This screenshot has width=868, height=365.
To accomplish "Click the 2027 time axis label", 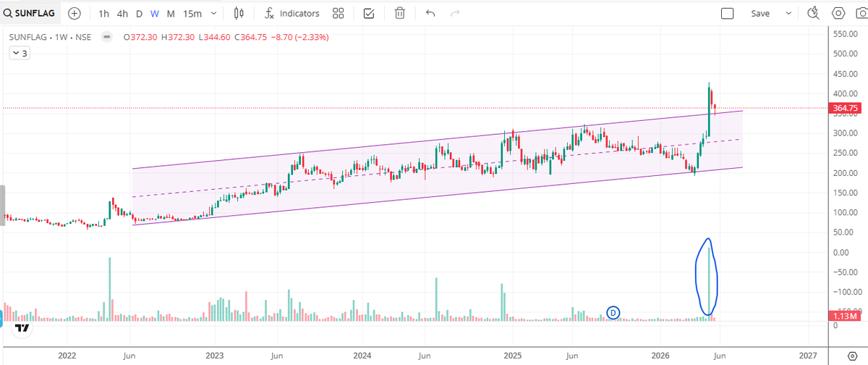I will pyautogui.click(x=808, y=355).
